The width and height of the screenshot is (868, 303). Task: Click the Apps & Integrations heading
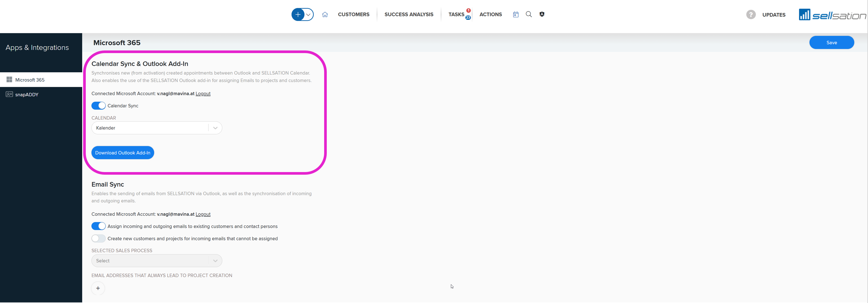37,48
